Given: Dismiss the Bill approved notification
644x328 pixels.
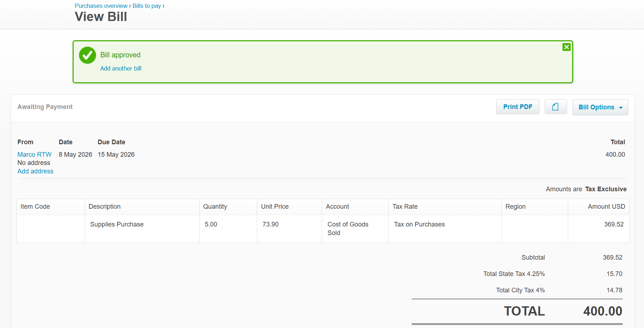Looking at the screenshot, I should click(x=566, y=47).
